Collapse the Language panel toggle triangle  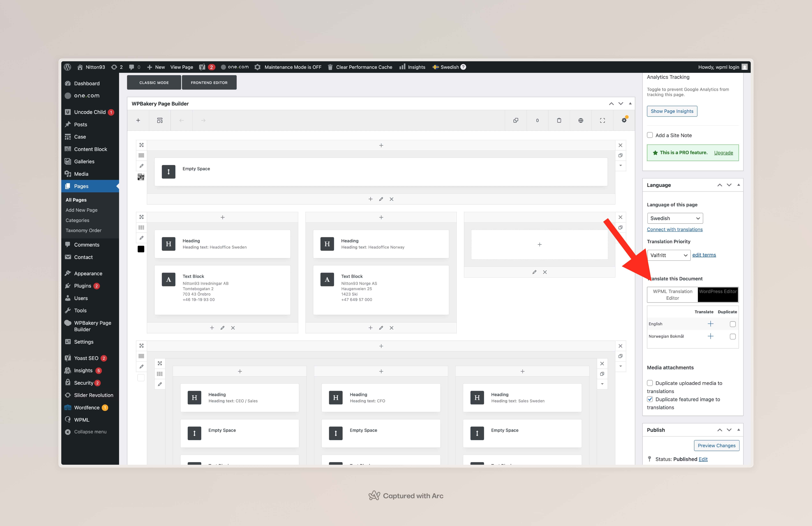tap(739, 185)
